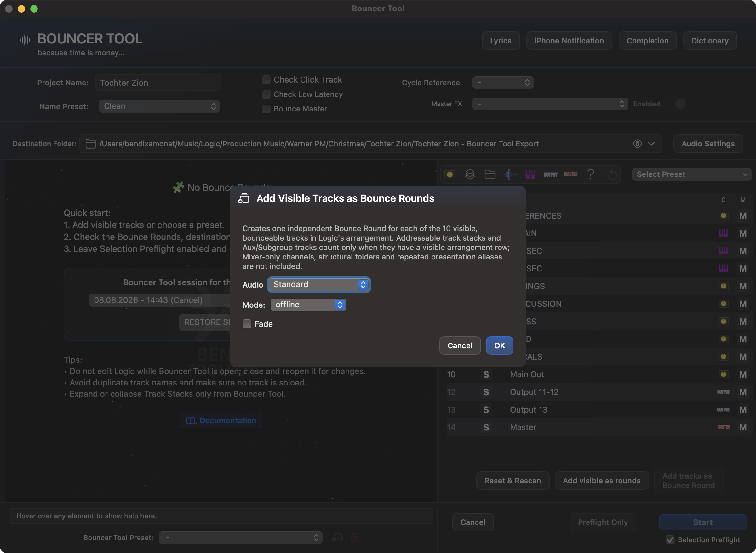Toggle the S button in the Master row
The width and height of the screenshot is (756, 553).
486,427
